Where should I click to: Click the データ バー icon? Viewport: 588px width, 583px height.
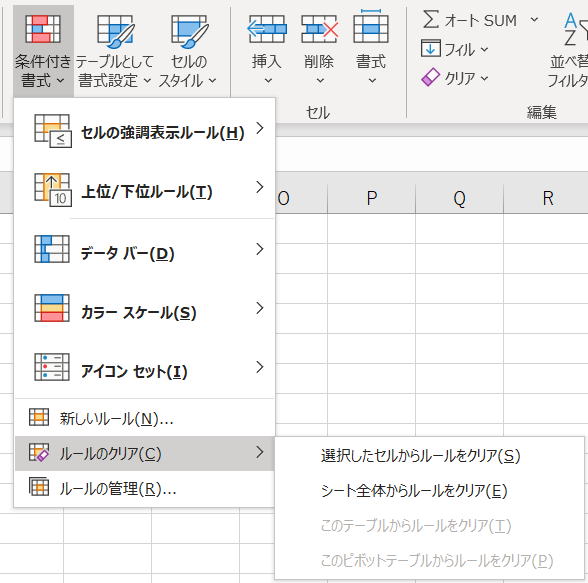(x=52, y=249)
